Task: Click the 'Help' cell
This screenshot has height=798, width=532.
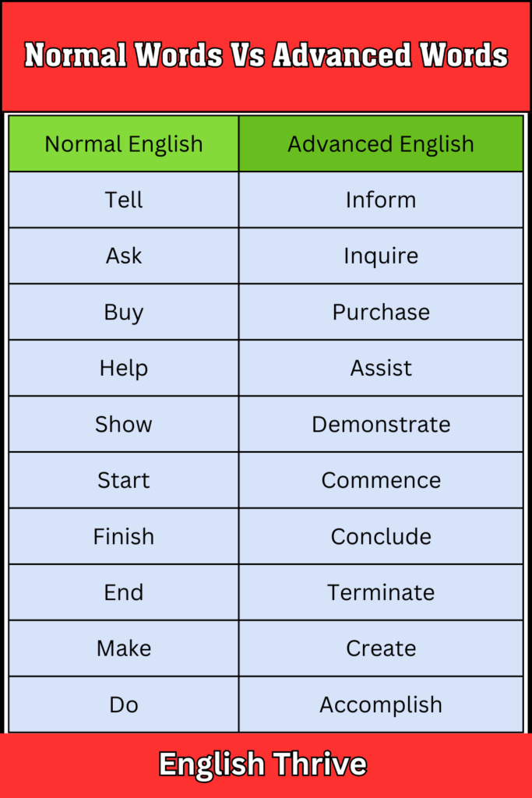Action: click(x=124, y=369)
